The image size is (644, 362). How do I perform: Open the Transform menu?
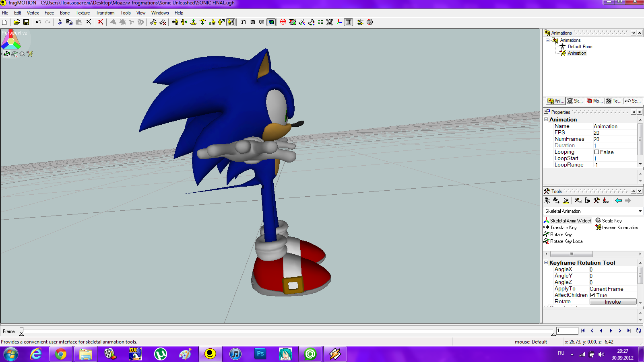(105, 13)
